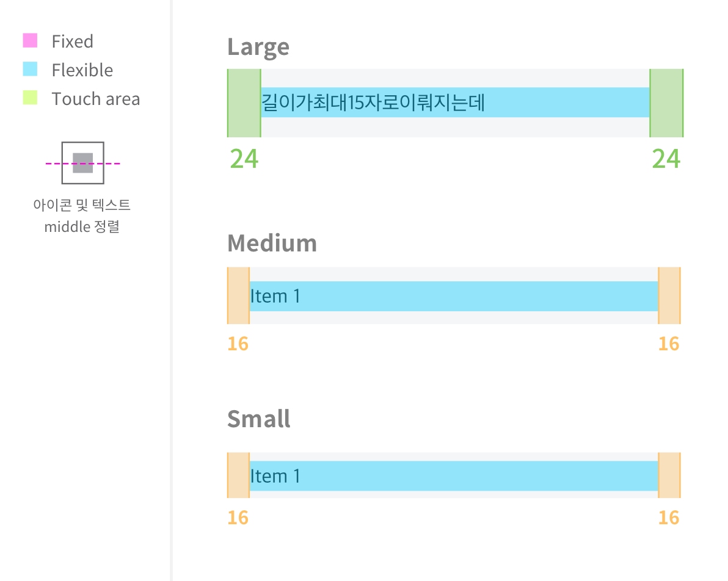
Task: Click the green Touch area legend swatch
Action: point(30,98)
